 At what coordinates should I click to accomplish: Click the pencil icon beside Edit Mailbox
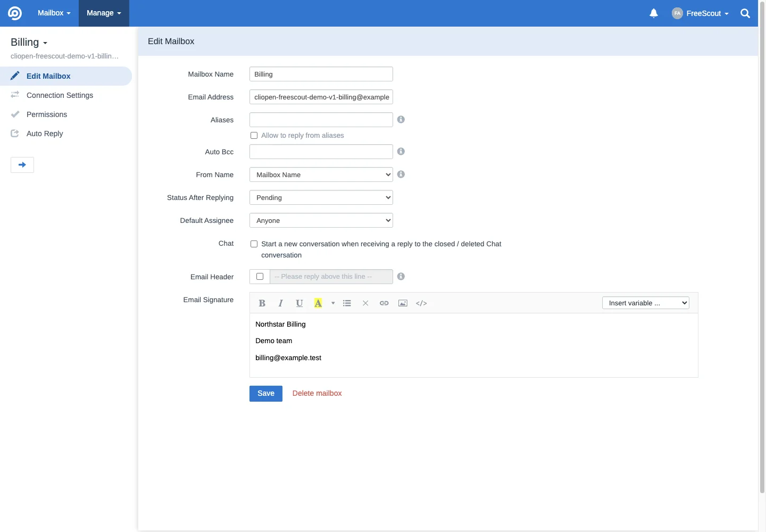point(15,76)
